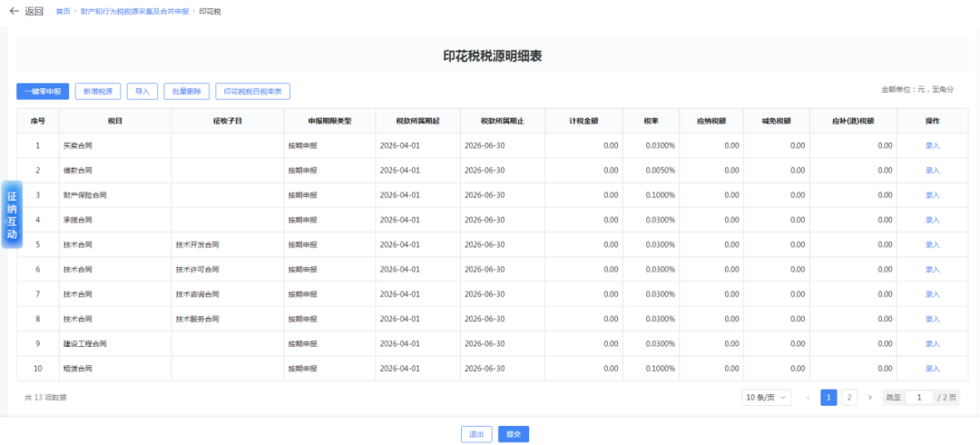The width and height of the screenshot is (980, 445).
Task: Click 录入 for the 建设工程合同 row
Action: tap(933, 344)
